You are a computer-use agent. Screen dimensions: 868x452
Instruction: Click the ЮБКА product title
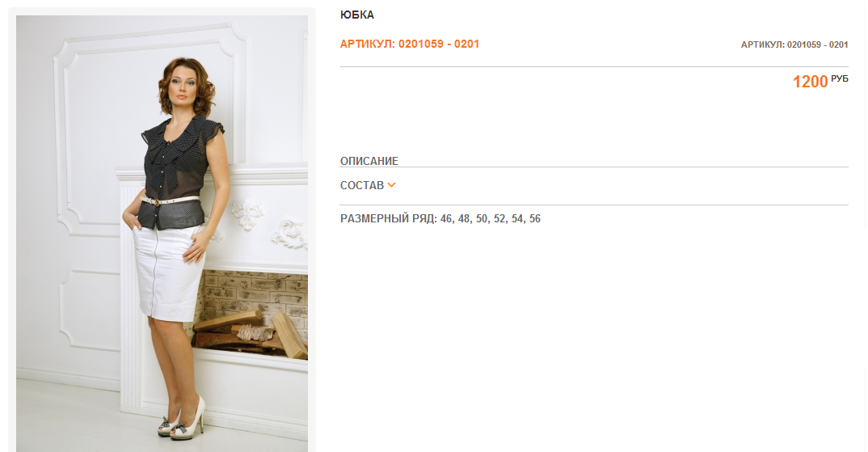pyautogui.click(x=357, y=15)
